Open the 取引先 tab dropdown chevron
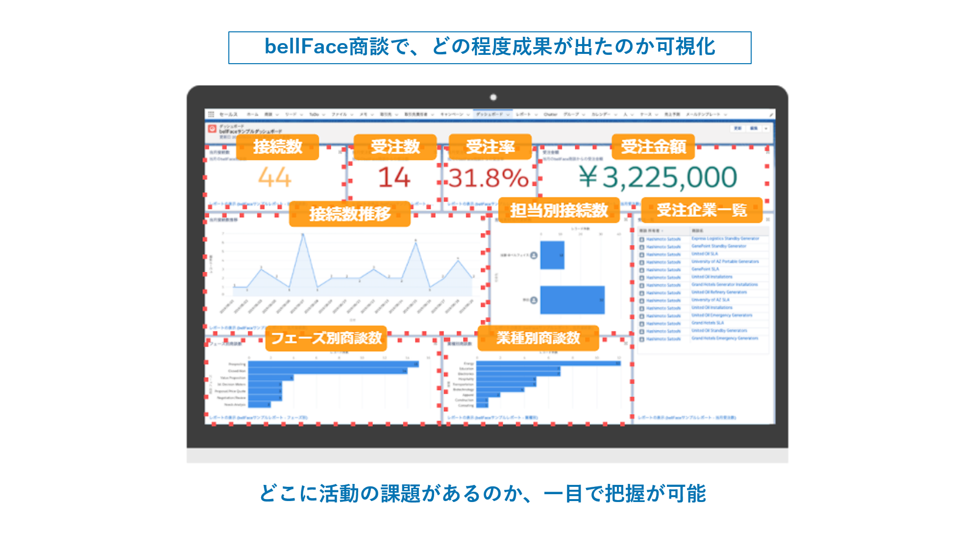The height and width of the screenshot is (551, 980). pos(396,115)
